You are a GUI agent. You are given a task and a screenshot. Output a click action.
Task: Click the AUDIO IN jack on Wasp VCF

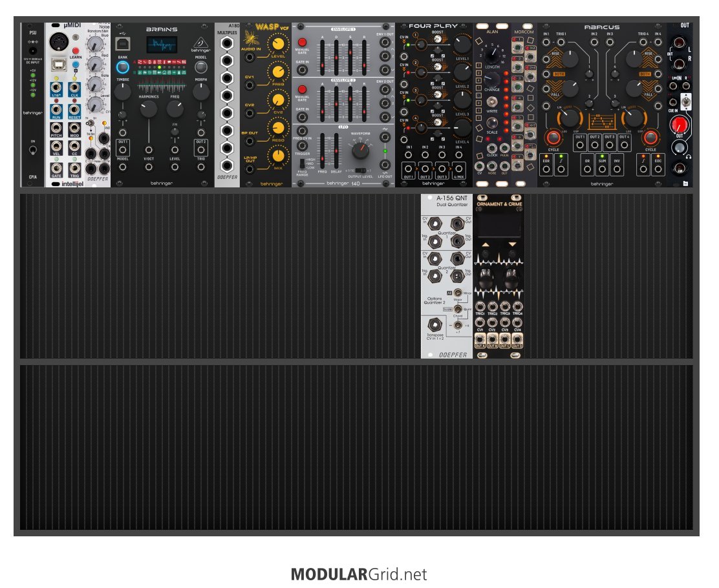coord(250,58)
